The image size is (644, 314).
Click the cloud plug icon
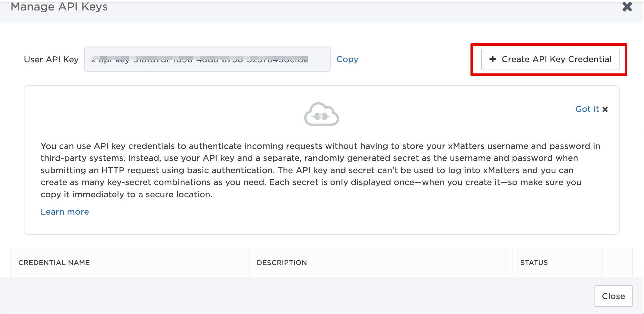coord(321,114)
